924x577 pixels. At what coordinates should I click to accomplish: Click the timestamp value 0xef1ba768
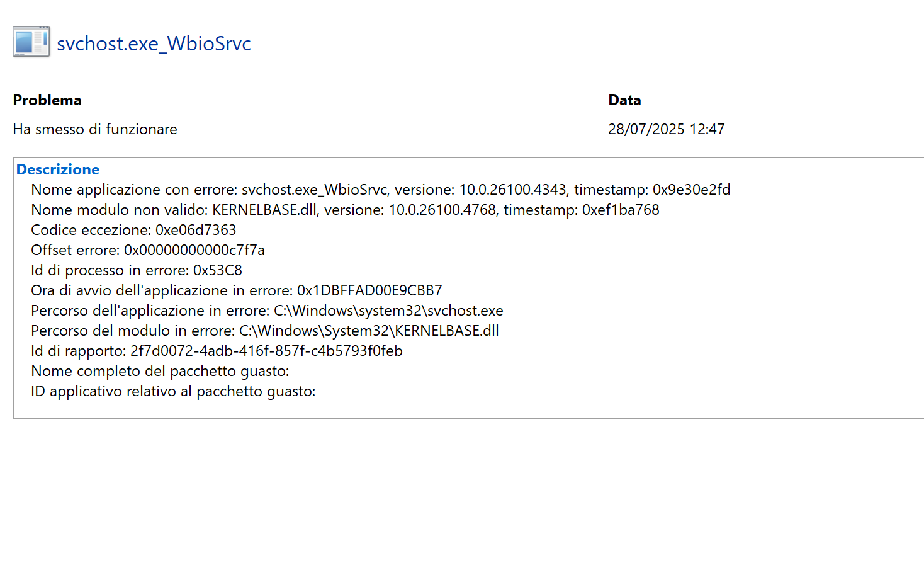pyautogui.click(x=621, y=210)
